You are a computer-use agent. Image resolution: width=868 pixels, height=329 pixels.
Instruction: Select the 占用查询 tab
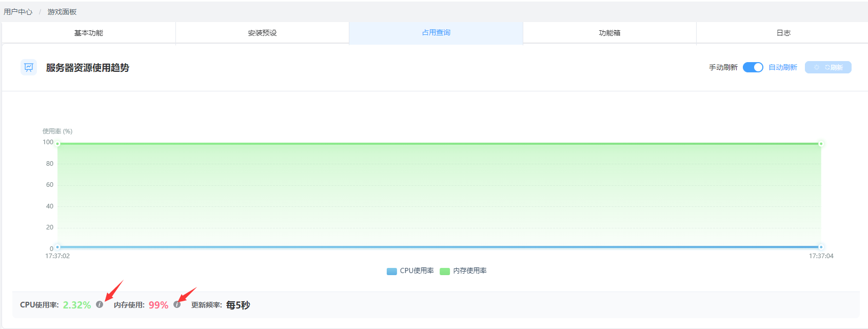coord(436,33)
